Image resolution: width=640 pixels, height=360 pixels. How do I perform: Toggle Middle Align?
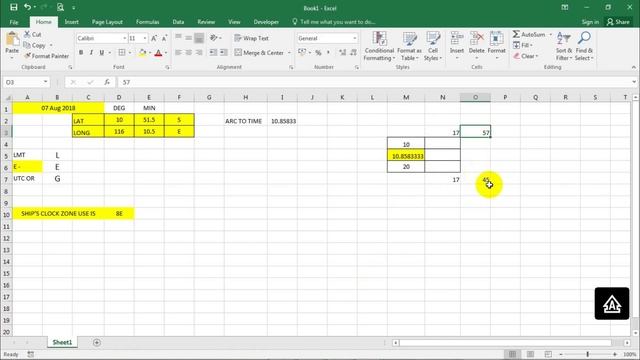click(189, 38)
